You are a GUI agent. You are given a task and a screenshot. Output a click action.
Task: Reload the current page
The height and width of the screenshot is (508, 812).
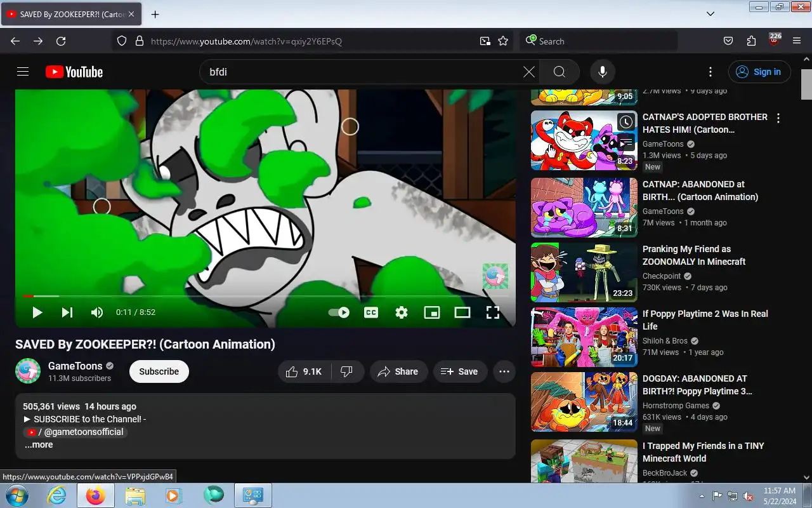pyautogui.click(x=61, y=41)
